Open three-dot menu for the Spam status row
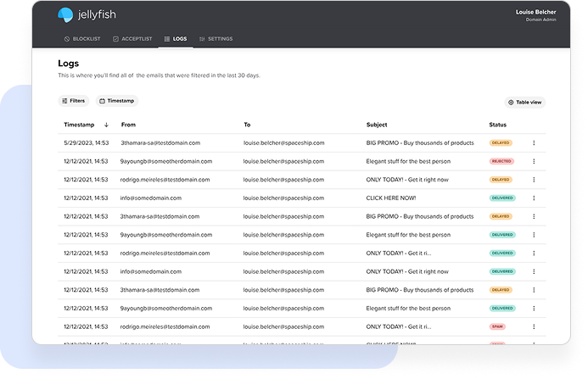Screen dimensions: 588x379 coord(534,326)
